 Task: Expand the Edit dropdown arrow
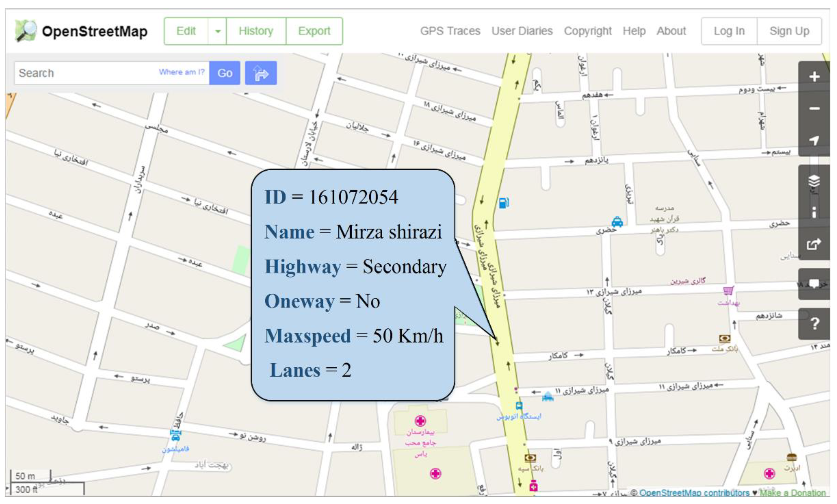pyautogui.click(x=217, y=31)
